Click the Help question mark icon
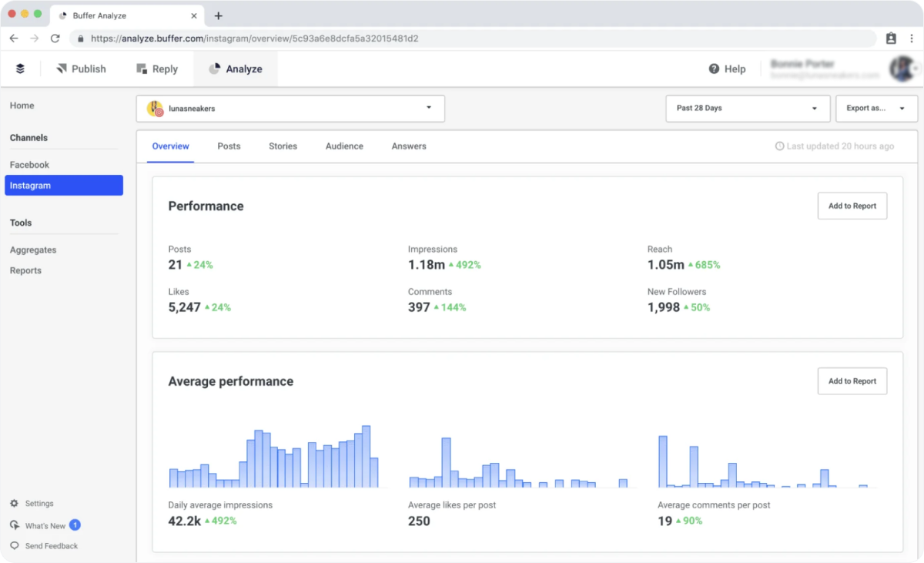The width and height of the screenshot is (924, 563). pyautogui.click(x=715, y=69)
